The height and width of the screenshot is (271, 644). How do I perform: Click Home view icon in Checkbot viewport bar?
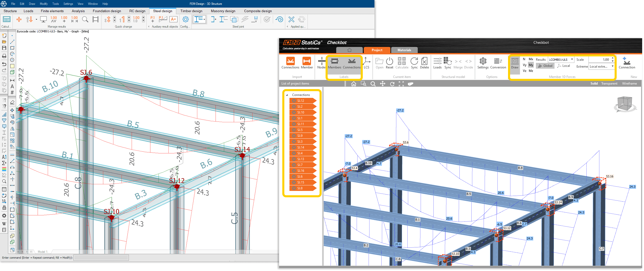pos(354,84)
